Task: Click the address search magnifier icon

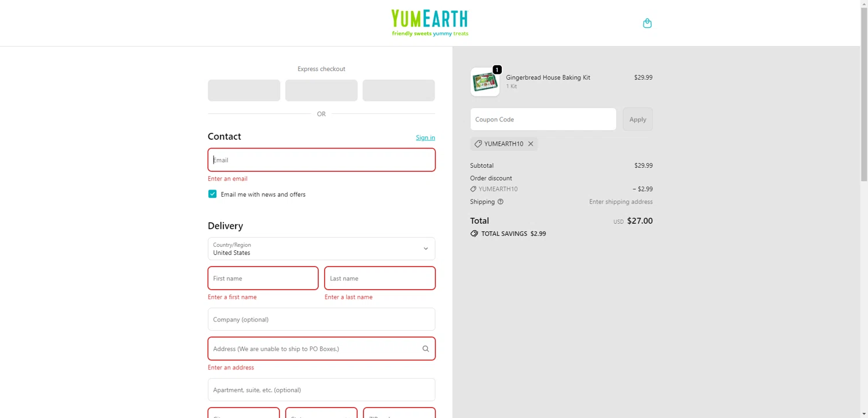Action: [425, 349]
